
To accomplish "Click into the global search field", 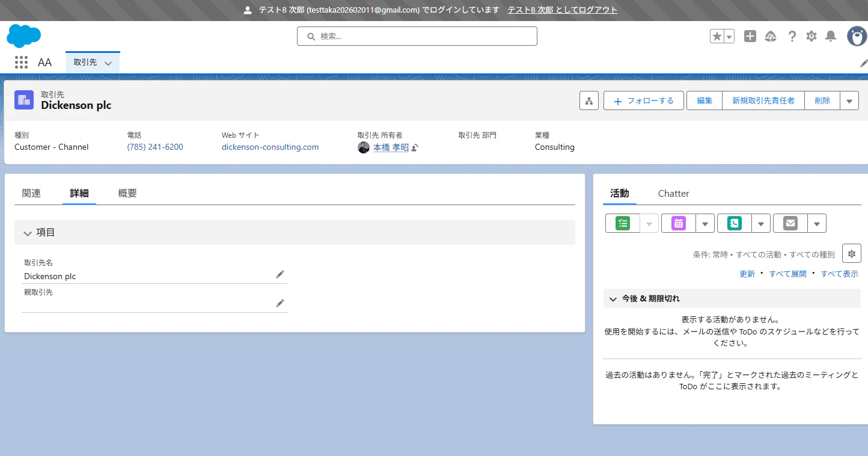I will [417, 36].
